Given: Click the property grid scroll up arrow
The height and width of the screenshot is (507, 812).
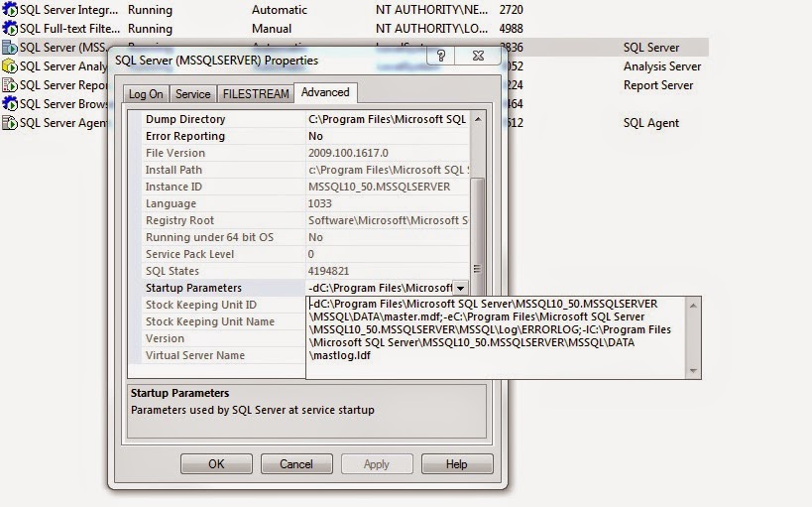Looking at the screenshot, I should click(x=478, y=119).
